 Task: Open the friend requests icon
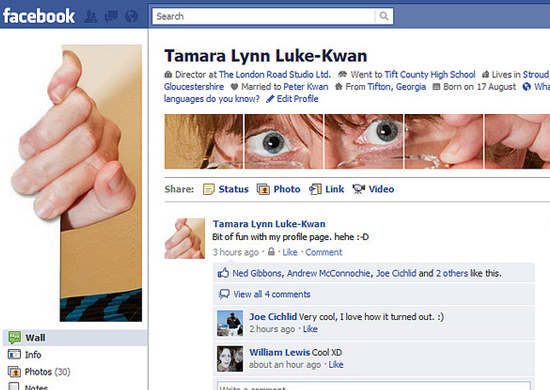click(91, 16)
